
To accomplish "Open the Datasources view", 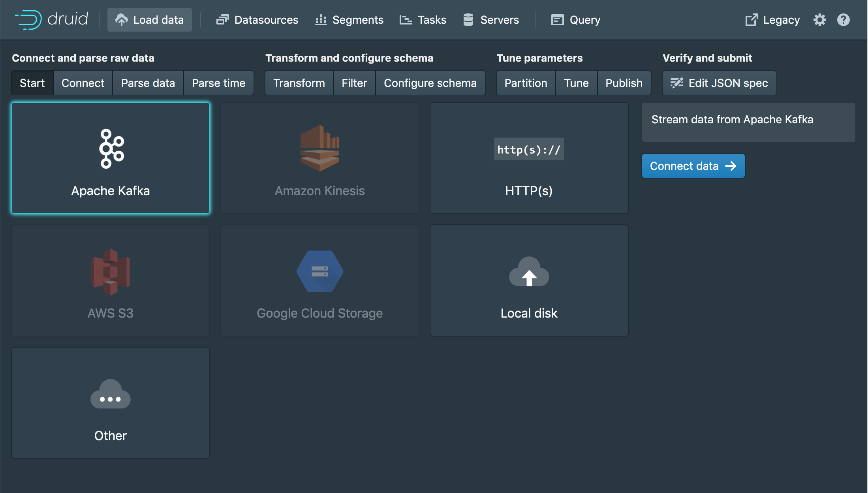I will click(x=257, y=20).
